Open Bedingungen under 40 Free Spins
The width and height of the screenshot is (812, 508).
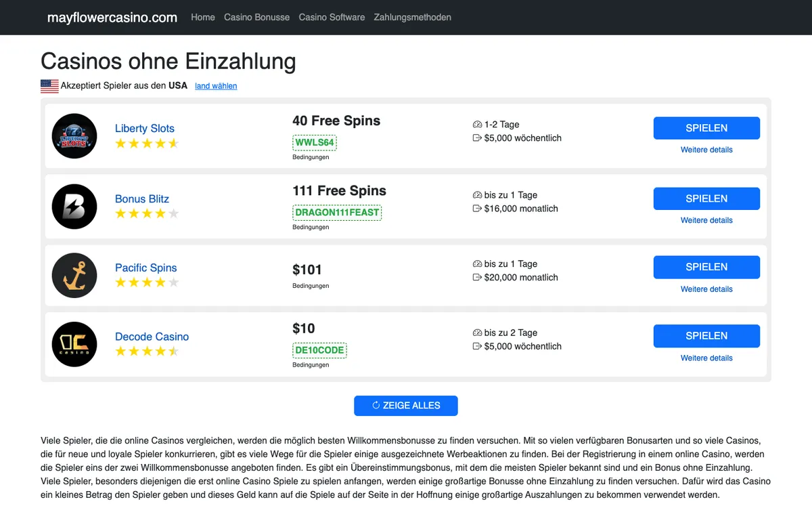pos(311,157)
